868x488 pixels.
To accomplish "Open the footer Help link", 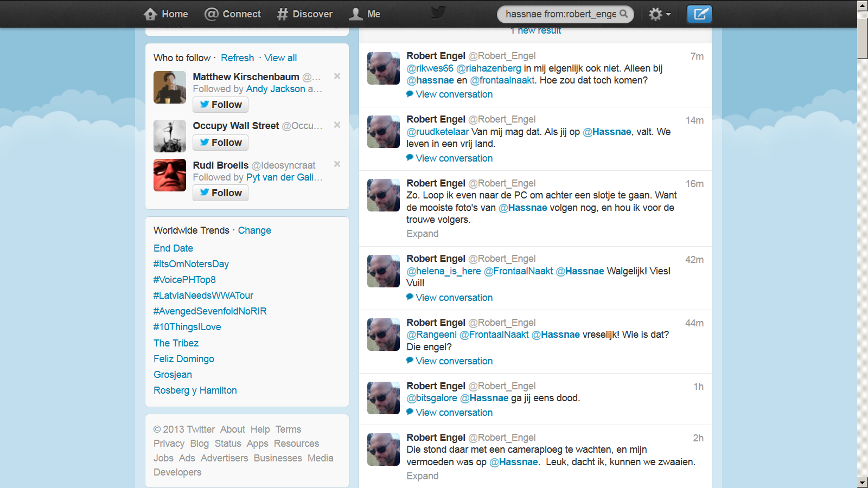I will (x=260, y=429).
